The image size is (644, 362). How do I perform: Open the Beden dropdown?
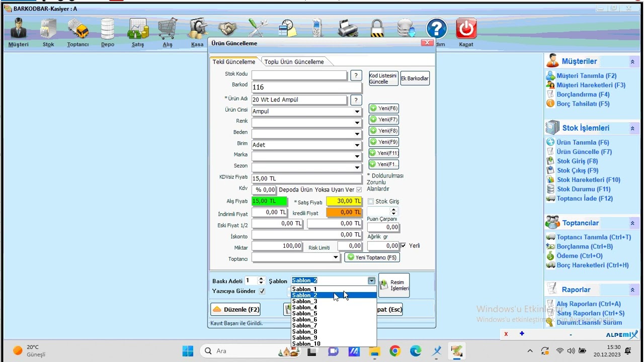(x=357, y=134)
